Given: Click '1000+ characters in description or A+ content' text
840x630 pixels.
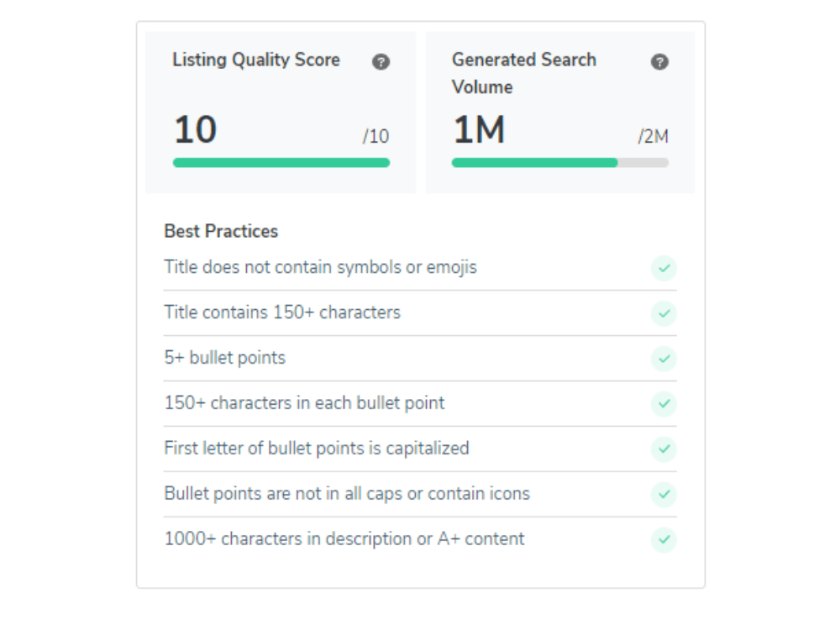Looking at the screenshot, I should pyautogui.click(x=344, y=538).
